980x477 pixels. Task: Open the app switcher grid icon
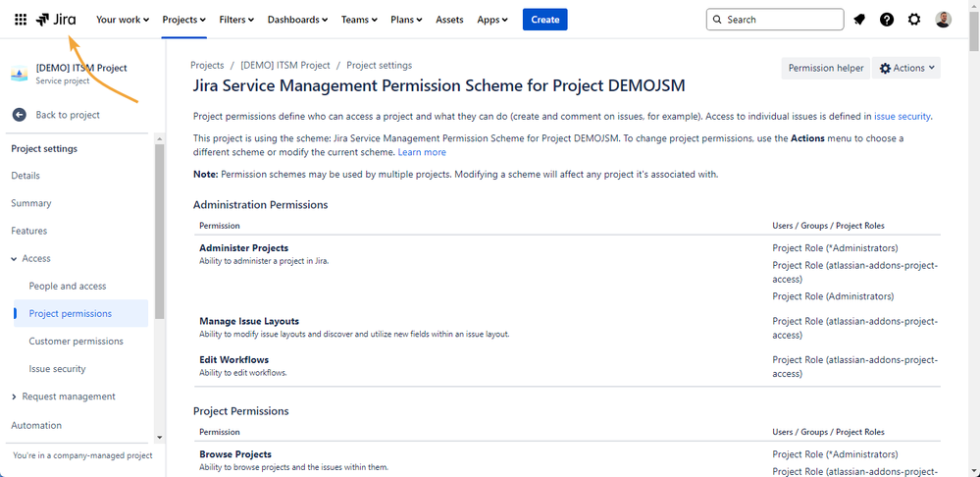coord(21,20)
